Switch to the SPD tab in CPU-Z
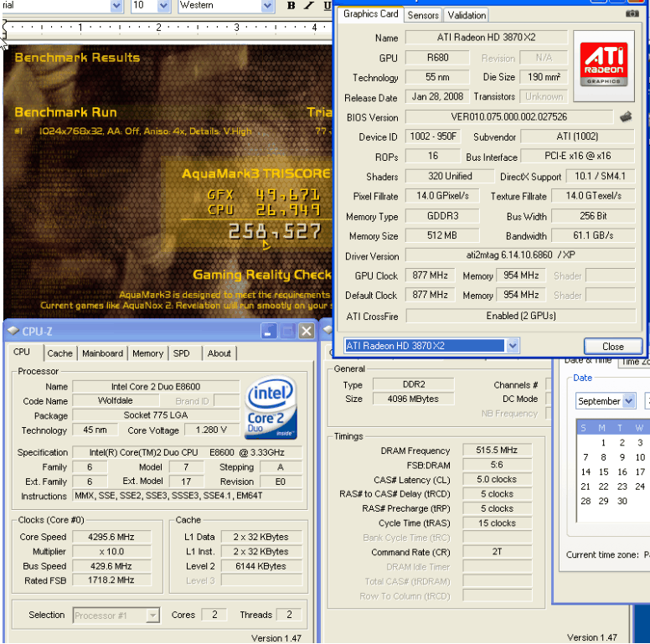This screenshot has height=644, width=650. click(182, 353)
